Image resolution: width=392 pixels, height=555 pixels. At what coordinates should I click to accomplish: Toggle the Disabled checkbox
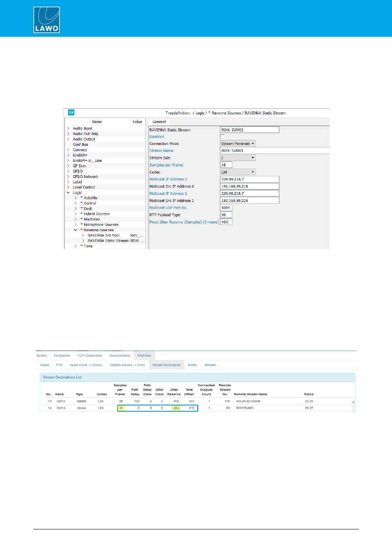coord(222,137)
